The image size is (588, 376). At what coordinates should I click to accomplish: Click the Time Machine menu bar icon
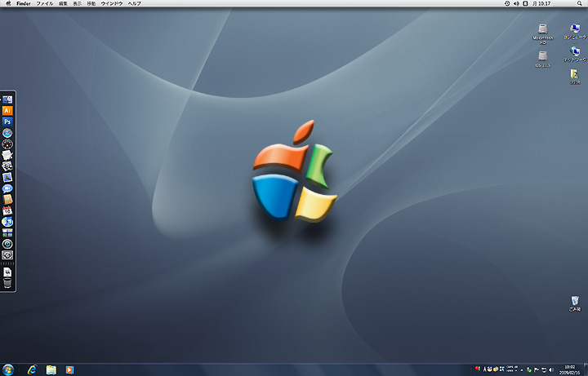pos(507,3)
